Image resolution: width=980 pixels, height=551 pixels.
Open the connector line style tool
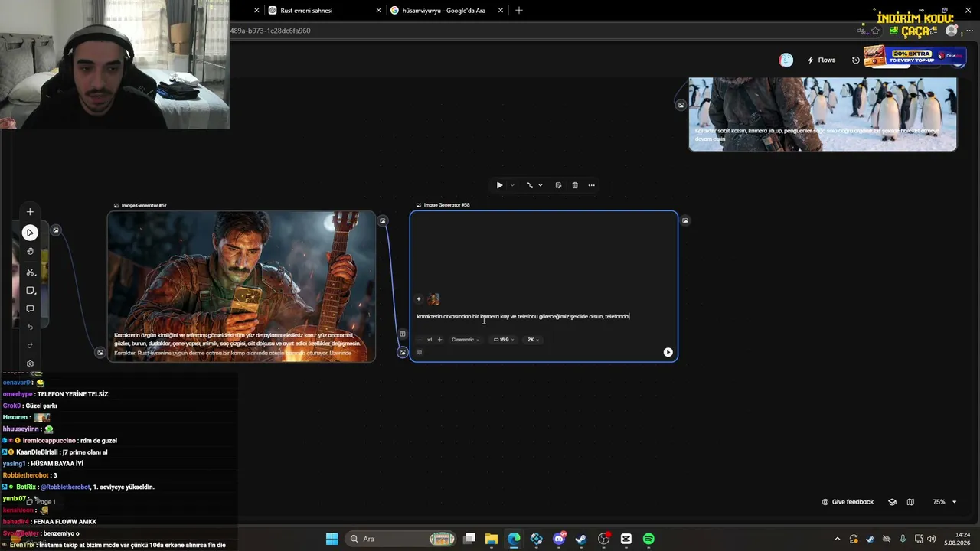[x=529, y=185]
